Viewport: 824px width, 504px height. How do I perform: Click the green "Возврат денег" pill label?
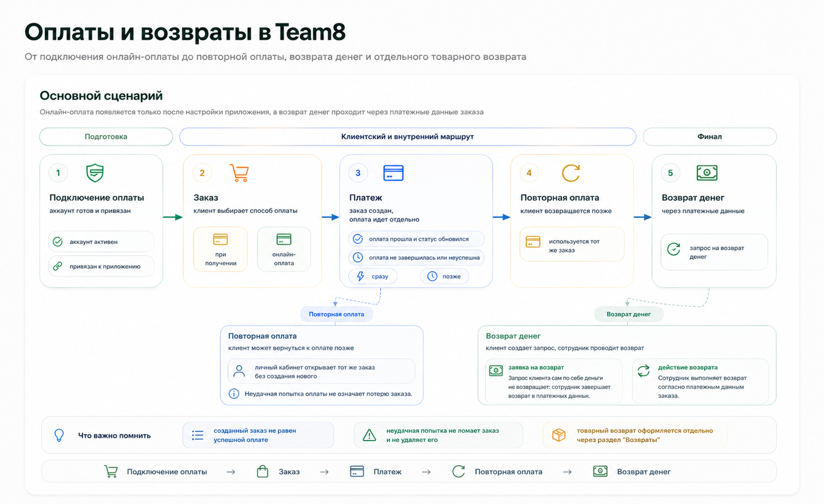coord(628,314)
